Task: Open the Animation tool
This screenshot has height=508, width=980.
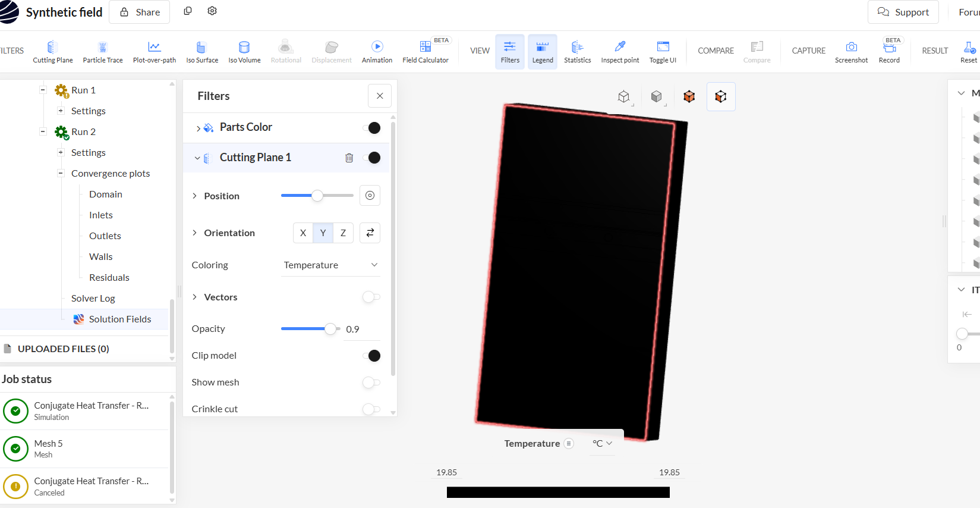Action: (377, 52)
